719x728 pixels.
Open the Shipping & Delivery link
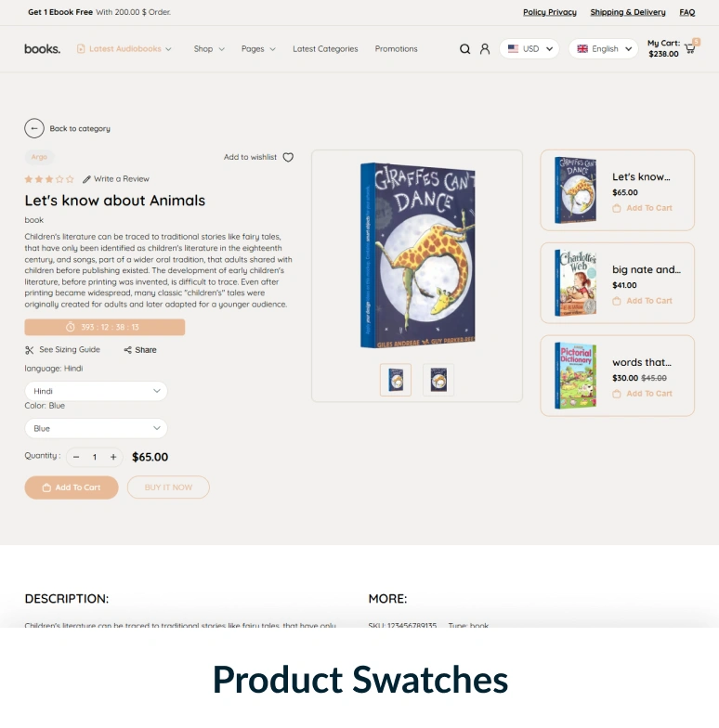click(x=628, y=12)
